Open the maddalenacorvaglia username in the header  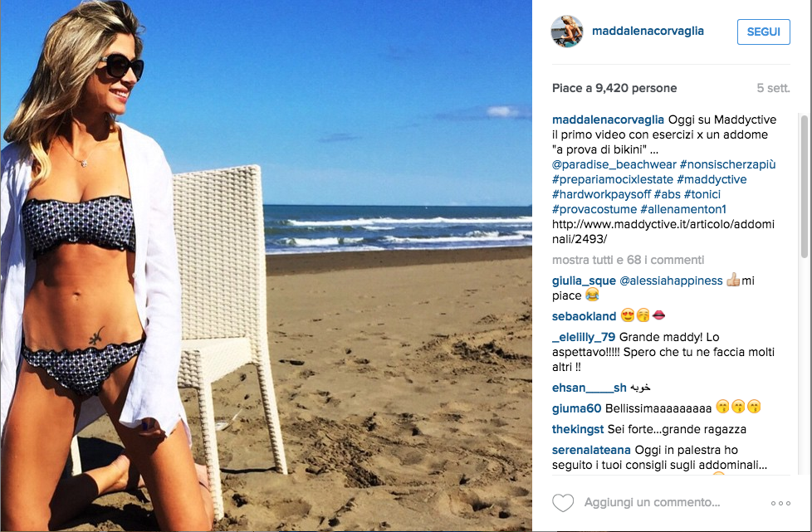pyautogui.click(x=648, y=31)
